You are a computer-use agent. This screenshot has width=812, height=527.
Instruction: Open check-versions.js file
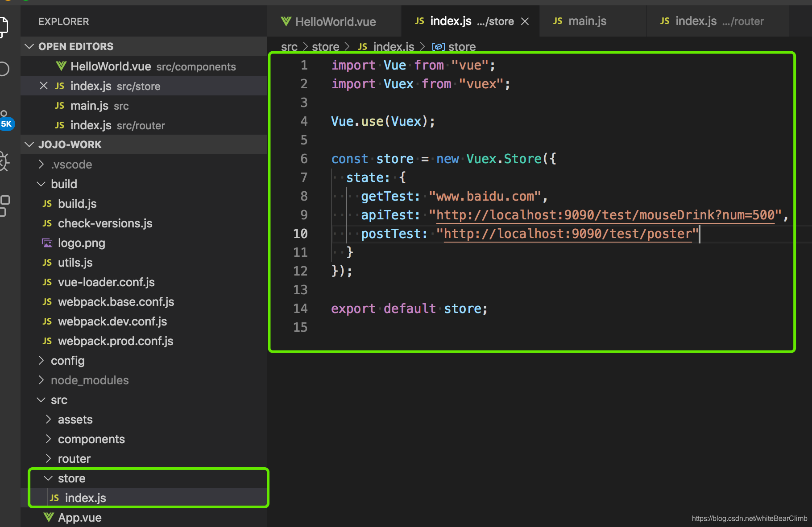click(144, 223)
